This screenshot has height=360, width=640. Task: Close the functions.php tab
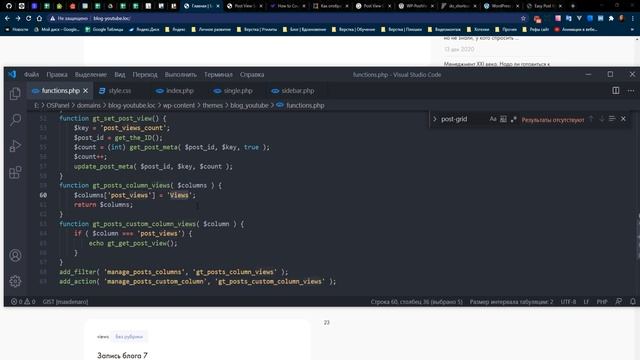click(85, 91)
